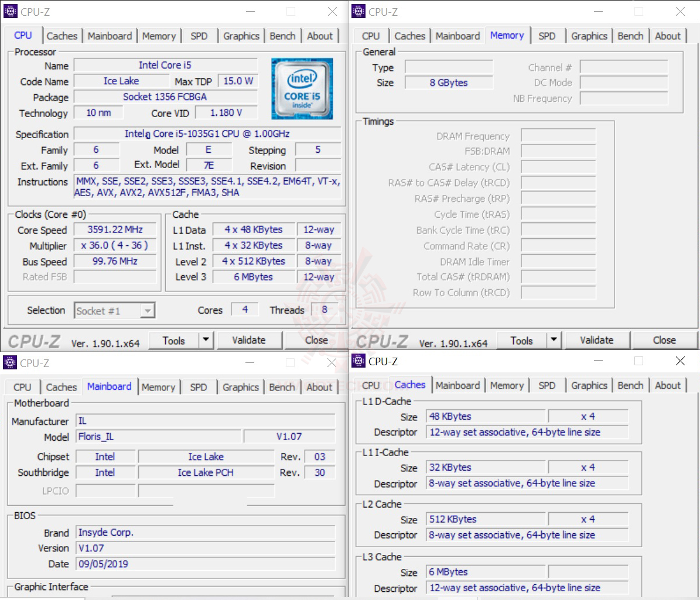Click the Core Speed value 3591.22 MHz
Viewport: 700px width, 600px height.
click(115, 229)
